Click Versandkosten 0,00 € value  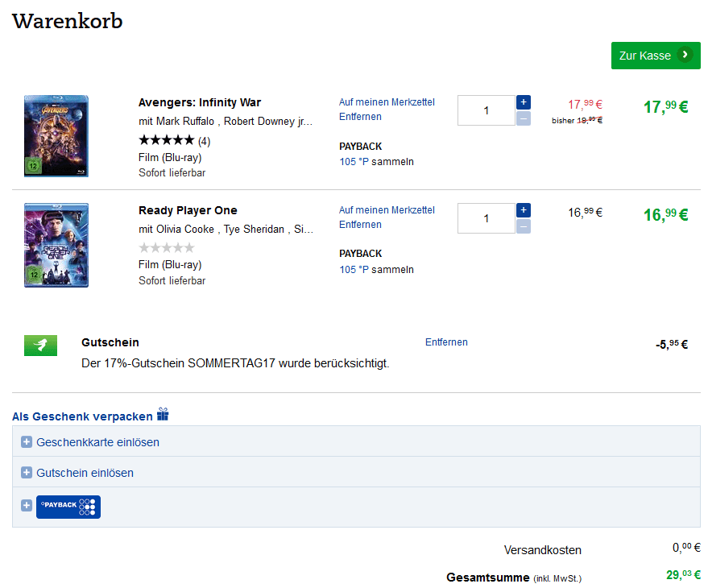(686, 548)
